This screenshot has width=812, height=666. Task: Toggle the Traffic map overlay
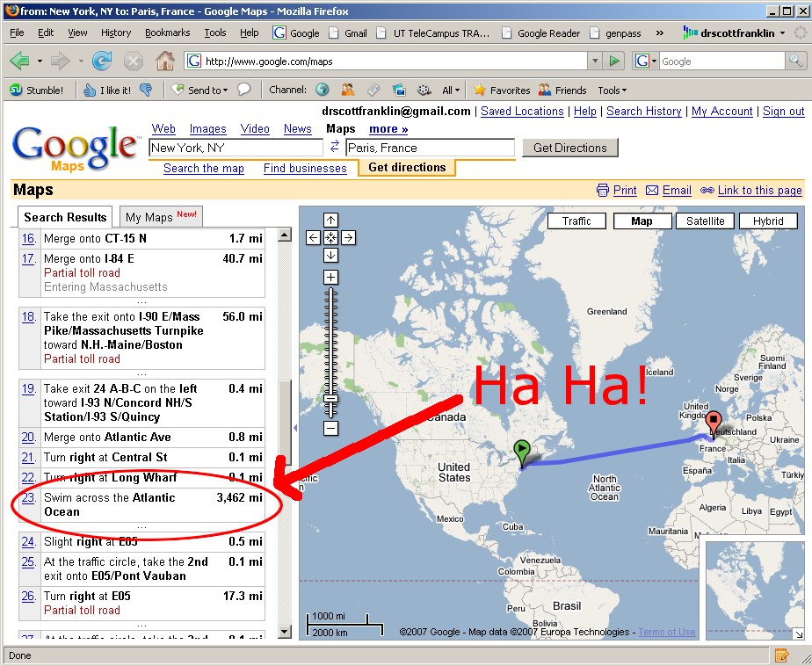(576, 221)
